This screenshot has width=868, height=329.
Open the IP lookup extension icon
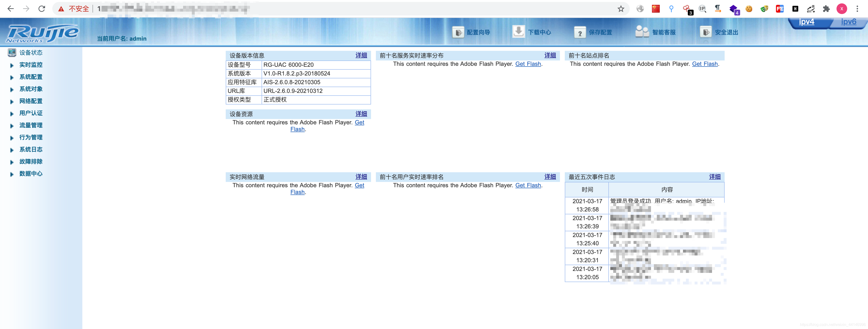702,9
